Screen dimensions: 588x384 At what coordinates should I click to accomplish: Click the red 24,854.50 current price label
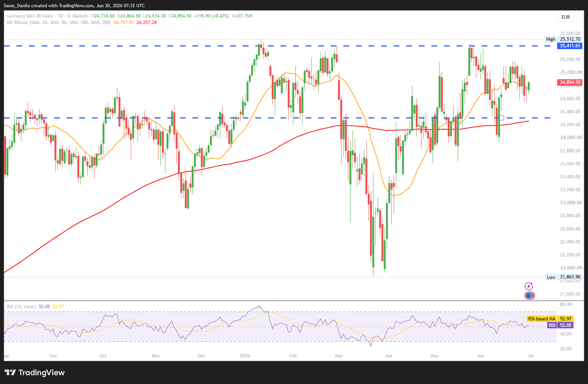pos(570,82)
